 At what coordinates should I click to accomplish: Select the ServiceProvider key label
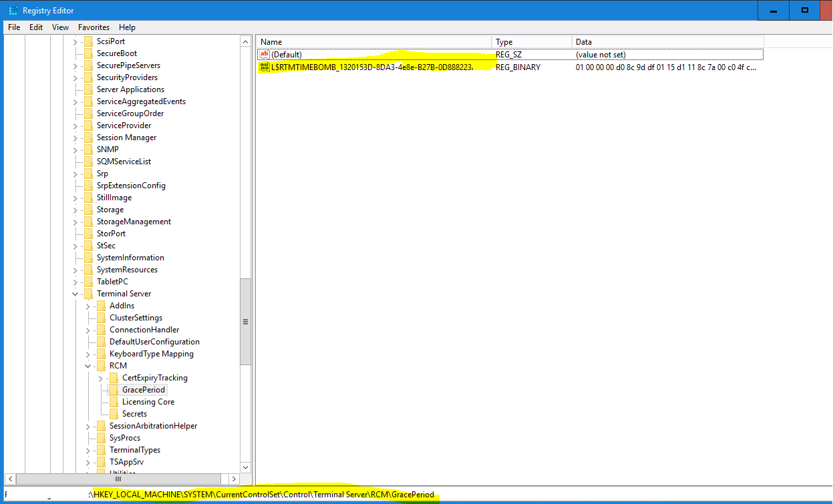point(124,125)
